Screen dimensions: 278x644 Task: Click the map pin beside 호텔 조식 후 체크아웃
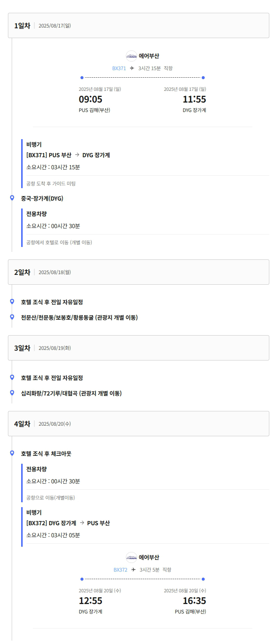(12, 453)
